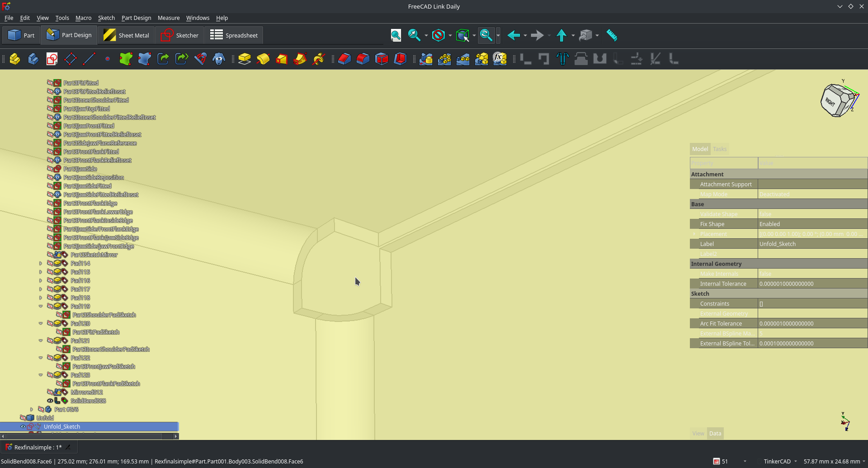Toggle visibility of SolidBend008
868x468 pixels.
(50, 401)
